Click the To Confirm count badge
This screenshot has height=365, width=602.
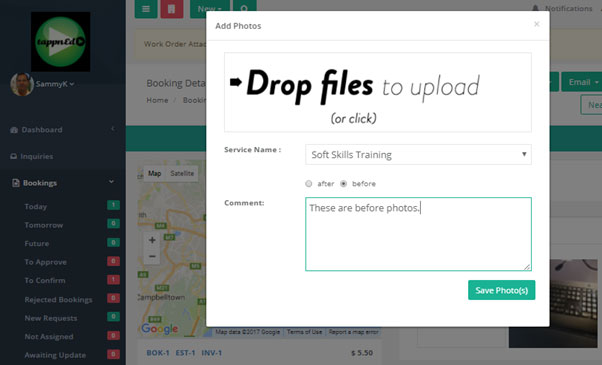(x=113, y=279)
